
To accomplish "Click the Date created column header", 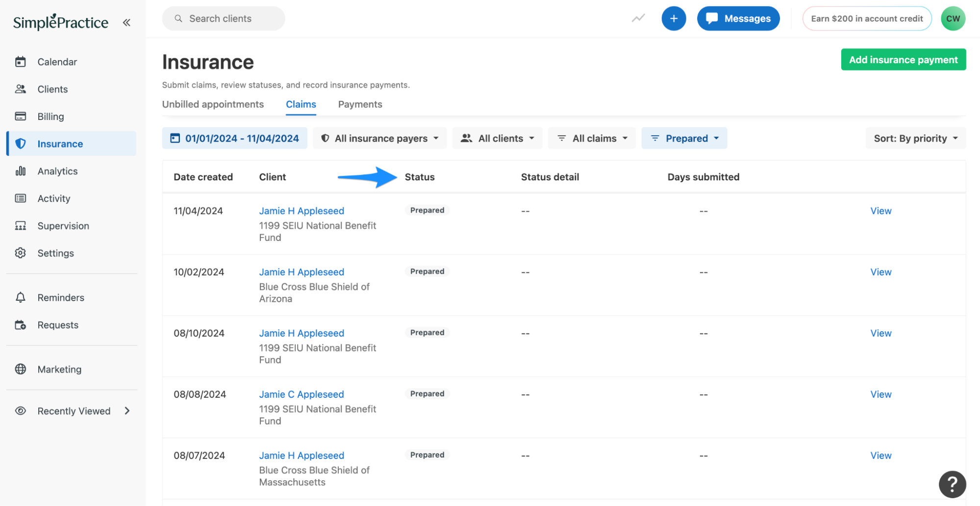I will tap(203, 177).
